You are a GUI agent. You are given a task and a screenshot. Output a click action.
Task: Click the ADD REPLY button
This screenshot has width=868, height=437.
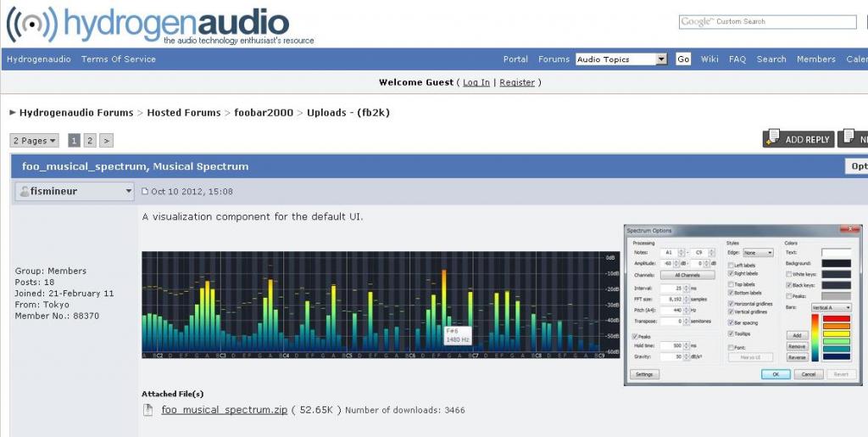pyautogui.click(x=797, y=139)
